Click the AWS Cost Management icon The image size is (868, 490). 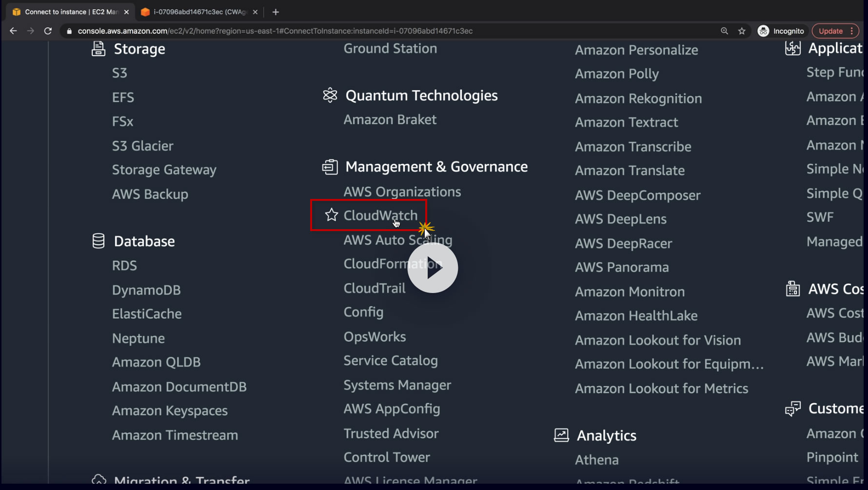tap(793, 289)
